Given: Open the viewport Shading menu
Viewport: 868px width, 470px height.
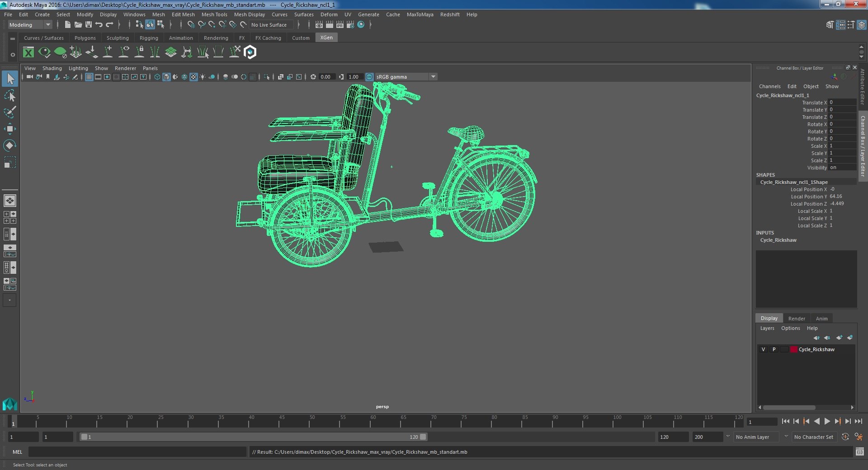Looking at the screenshot, I should pyautogui.click(x=52, y=68).
